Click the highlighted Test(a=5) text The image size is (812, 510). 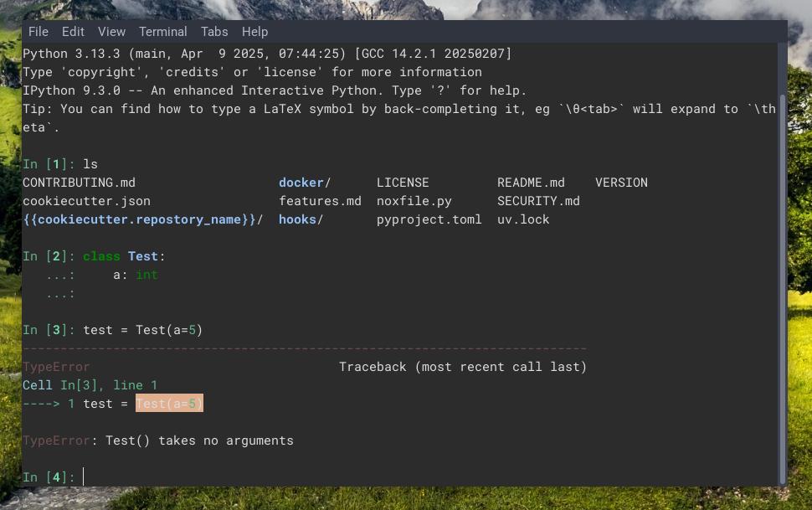click(171, 403)
